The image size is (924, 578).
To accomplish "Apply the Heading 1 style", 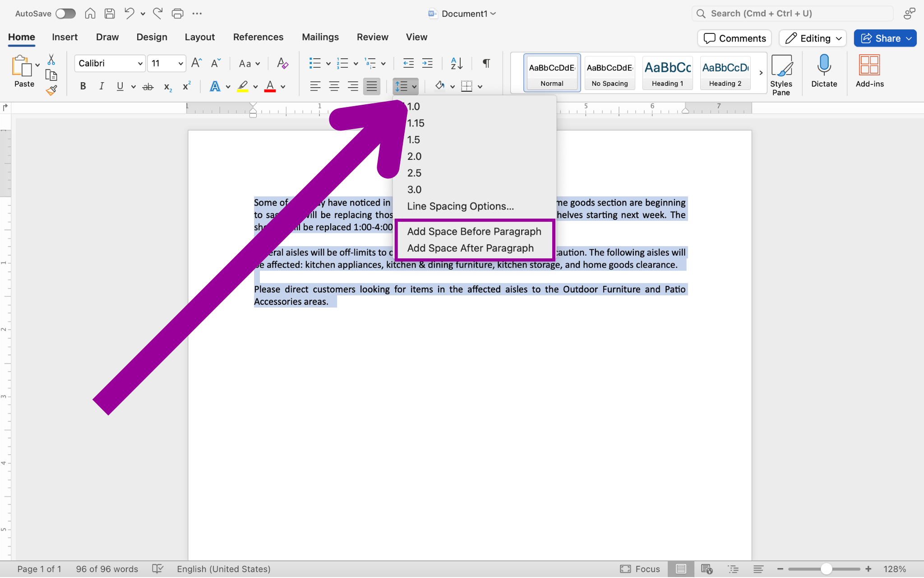I will (667, 73).
